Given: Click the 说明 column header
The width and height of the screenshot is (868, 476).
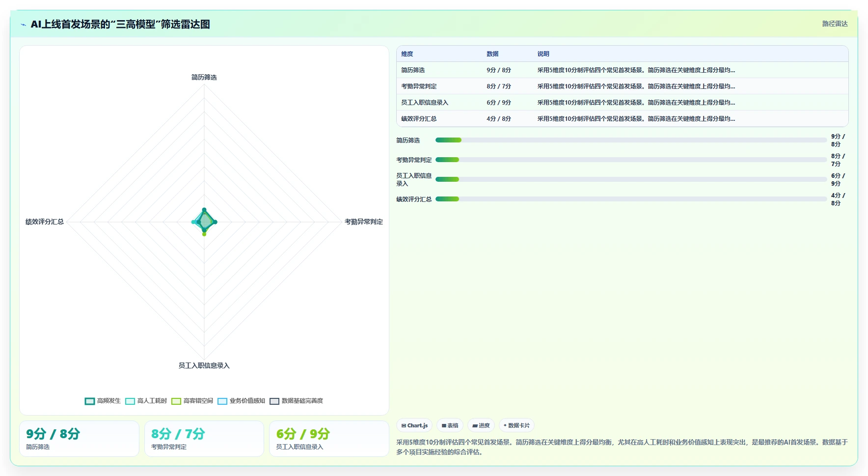Looking at the screenshot, I should click(543, 54).
